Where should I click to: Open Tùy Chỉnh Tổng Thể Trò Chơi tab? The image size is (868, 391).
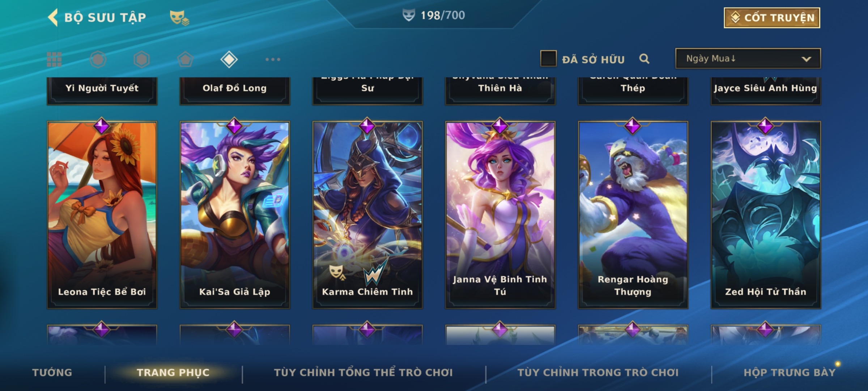click(363, 372)
